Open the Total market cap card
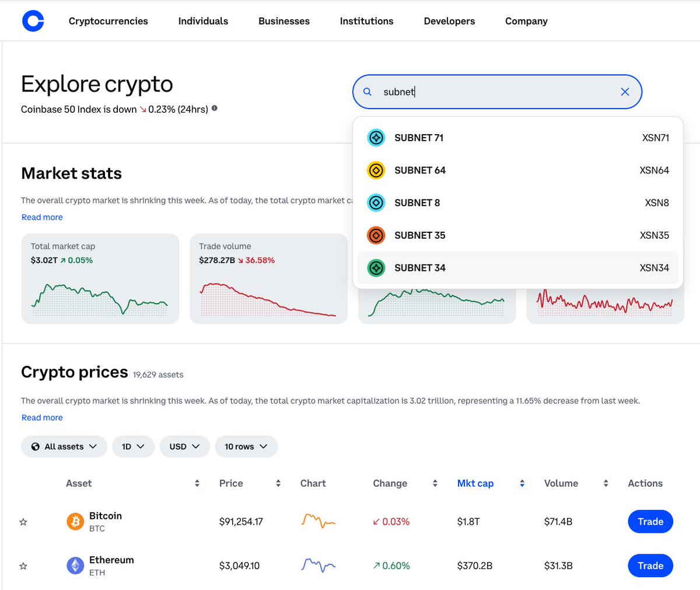 coord(100,278)
